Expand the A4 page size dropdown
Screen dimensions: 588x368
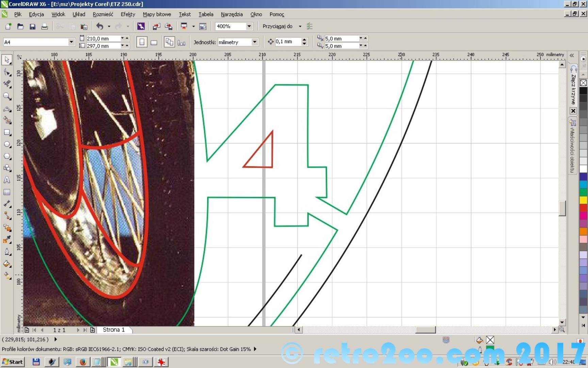click(71, 42)
